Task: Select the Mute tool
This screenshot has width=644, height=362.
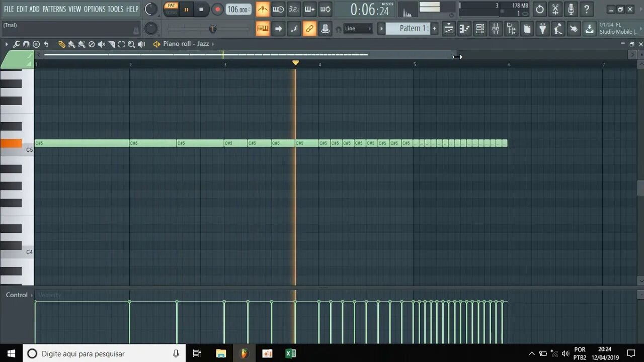Action: (x=102, y=44)
